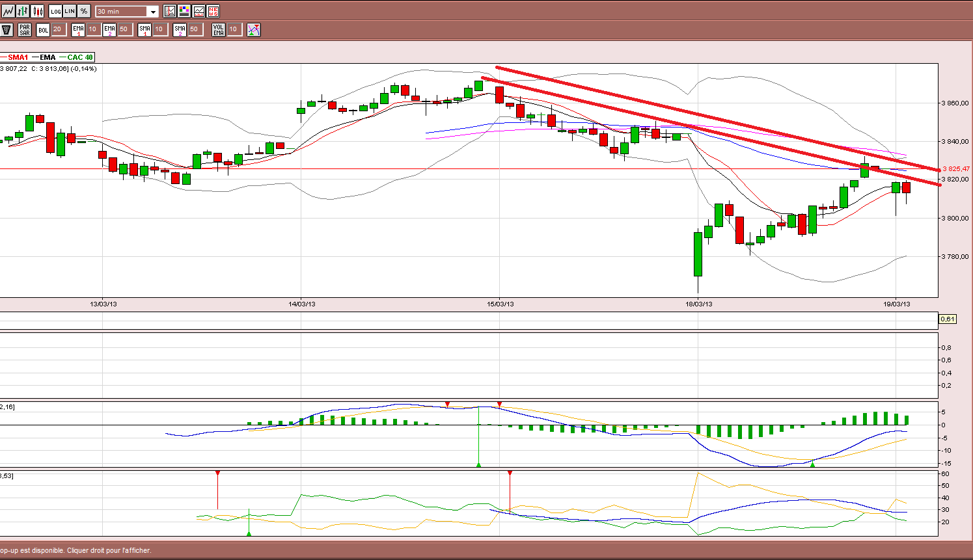
Task: Toggle the SMA 2 indicator
Action: coord(180,30)
